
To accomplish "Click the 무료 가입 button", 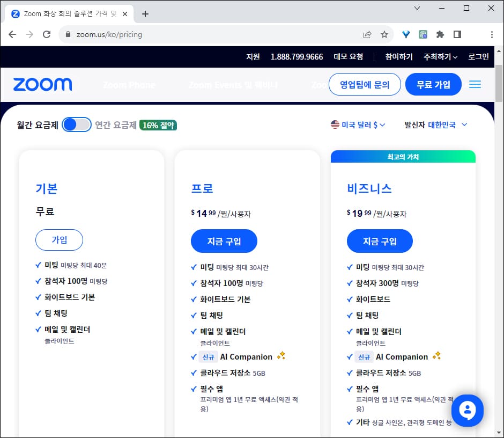I will [x=433, y=84].
